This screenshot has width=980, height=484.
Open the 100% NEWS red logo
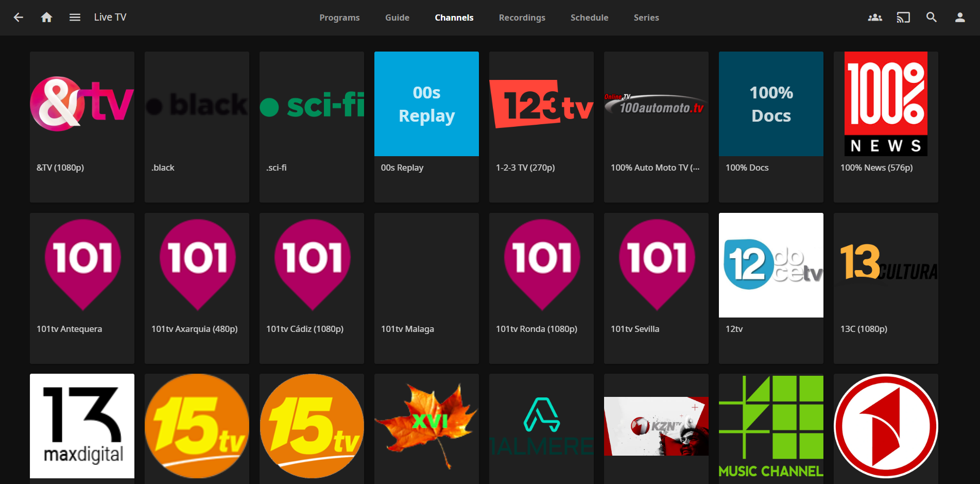point(886,104)
